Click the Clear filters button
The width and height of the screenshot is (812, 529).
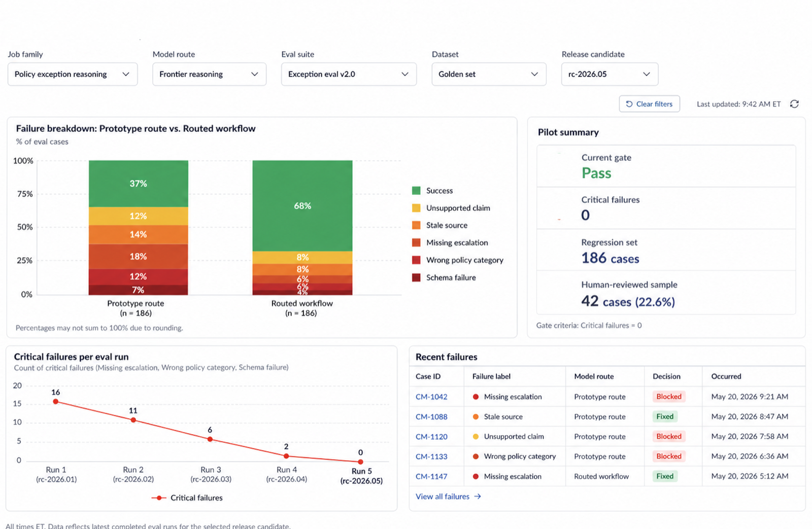tap(649, 104)
